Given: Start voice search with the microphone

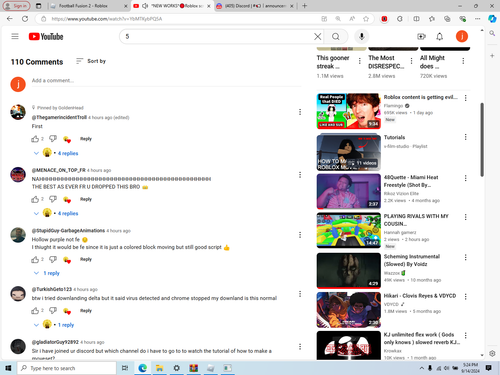Looking at the screenshot, I should (x=362, y=36).
